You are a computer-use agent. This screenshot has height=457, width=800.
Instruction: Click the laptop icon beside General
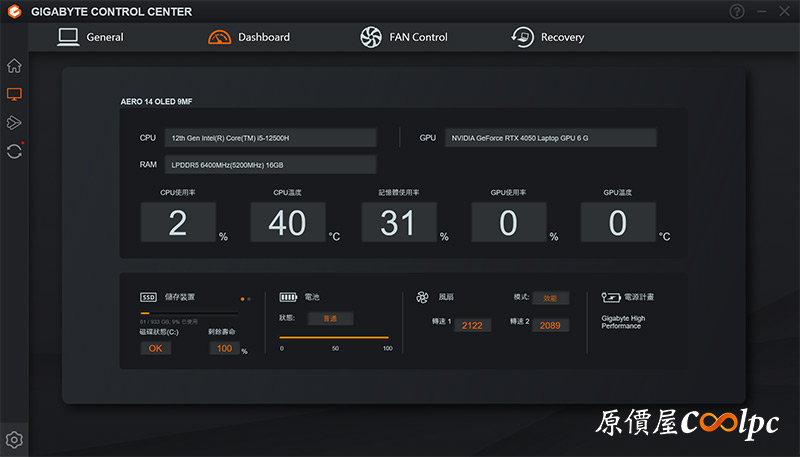click(x=68, y=37)
